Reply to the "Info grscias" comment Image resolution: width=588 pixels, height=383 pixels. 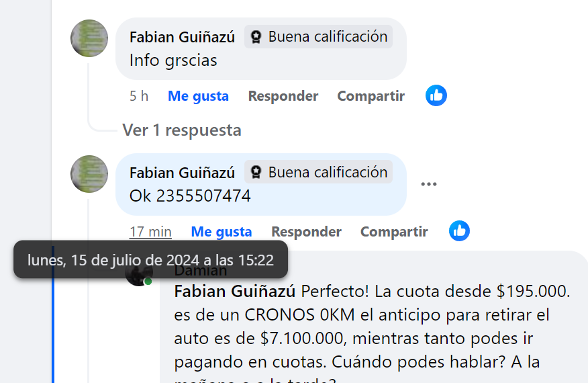[x=283, y=96]
